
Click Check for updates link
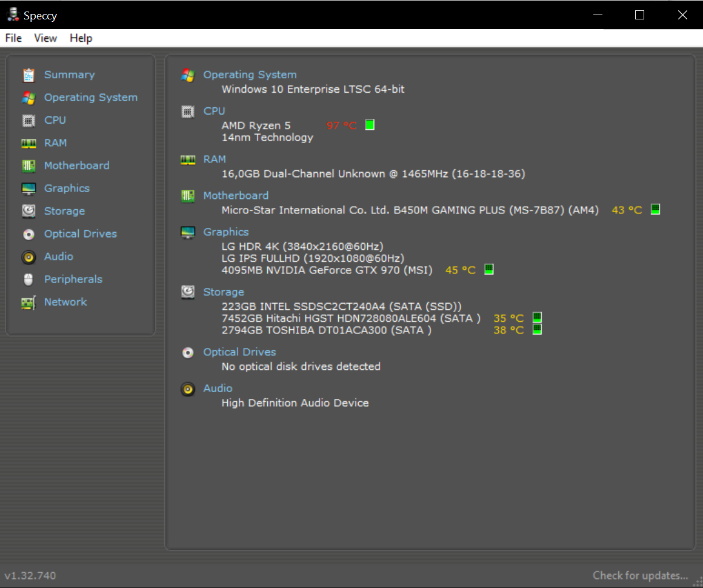(x=640, y=575)
